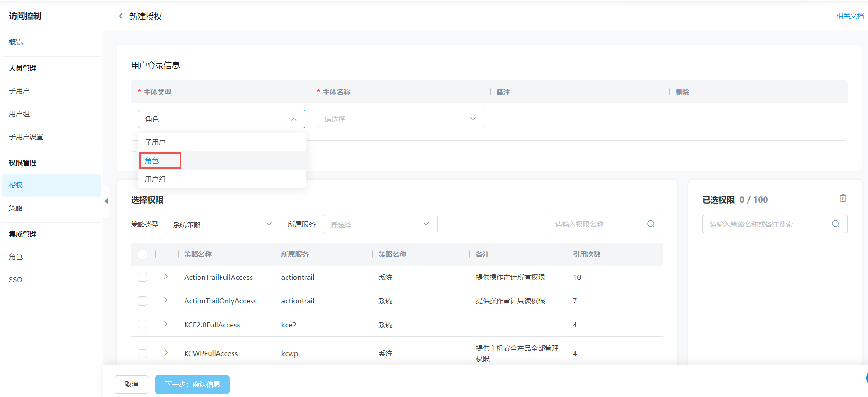Click the back arrow beside 新建授权

coord(121,16)
